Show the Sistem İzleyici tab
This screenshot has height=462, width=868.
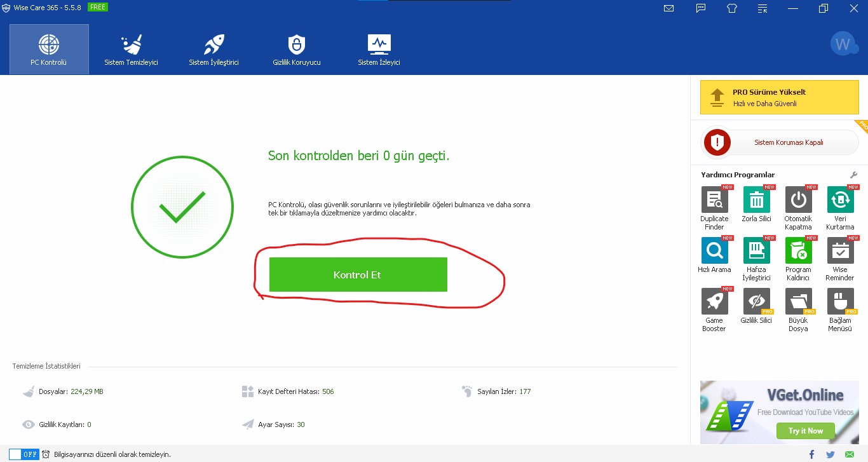tap(379, 50)
